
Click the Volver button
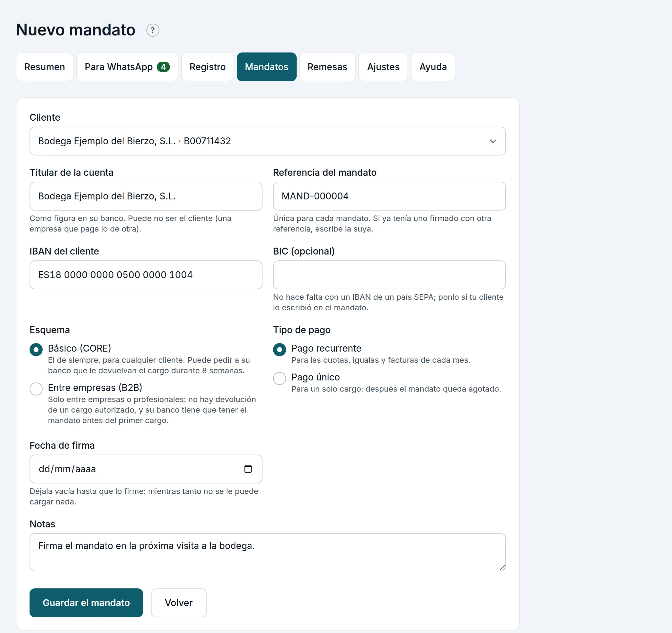pos(178,603)
